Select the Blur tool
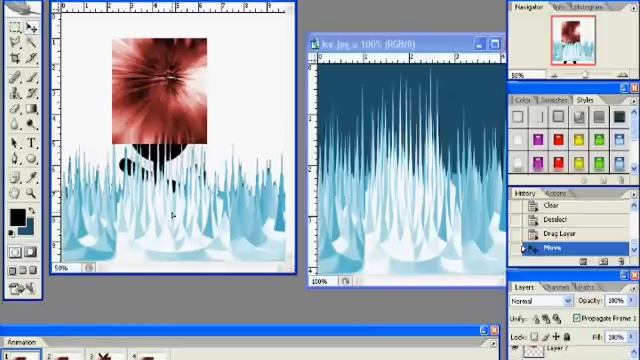Image resolution: width=640 pixels, height=360 pixels. click(x=15, y=124)
